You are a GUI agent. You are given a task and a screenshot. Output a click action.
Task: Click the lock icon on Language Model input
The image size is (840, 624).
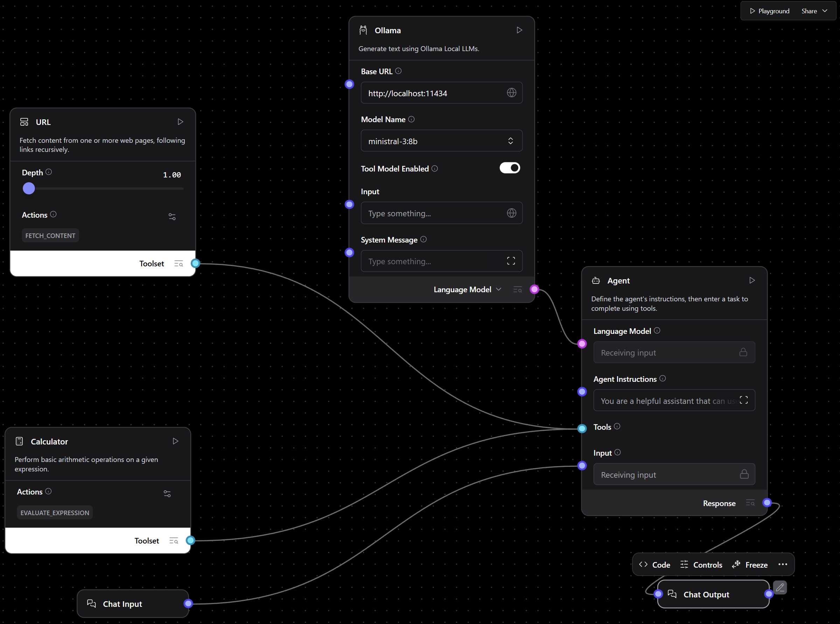click(x=743, y=352)
